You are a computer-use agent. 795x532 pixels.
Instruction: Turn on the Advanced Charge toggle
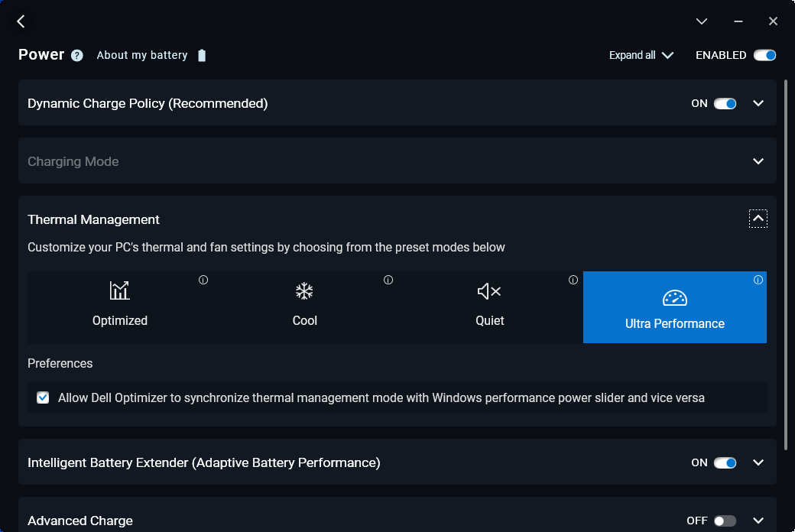(x=725, y=521)
